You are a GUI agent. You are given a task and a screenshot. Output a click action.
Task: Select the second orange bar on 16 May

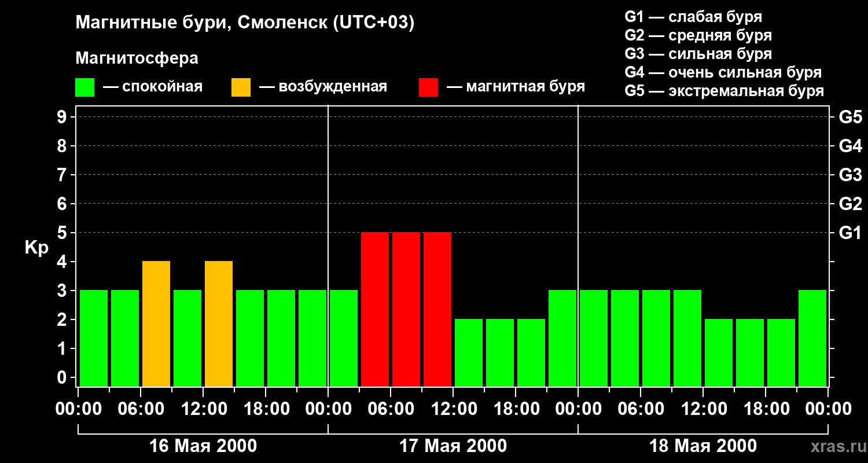coord(219,324)
